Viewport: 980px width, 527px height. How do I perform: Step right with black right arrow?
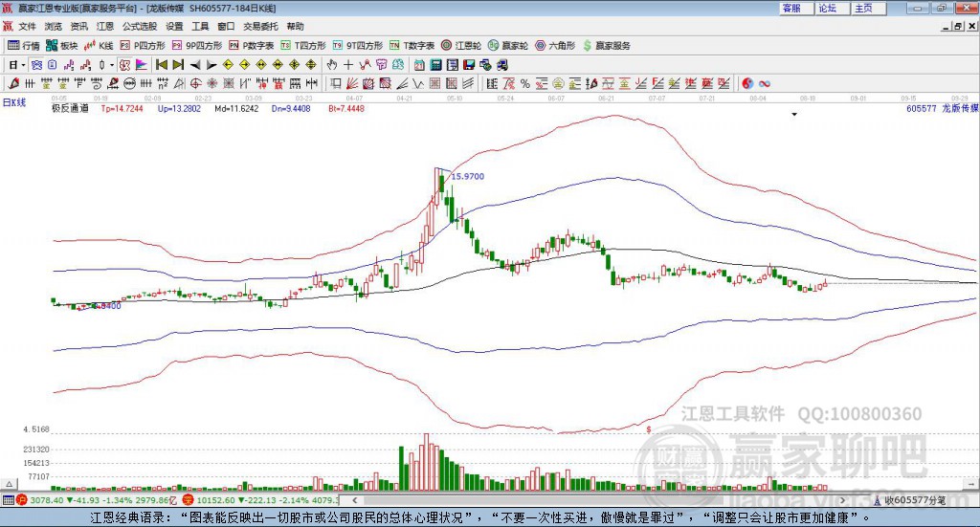(212, 65)
